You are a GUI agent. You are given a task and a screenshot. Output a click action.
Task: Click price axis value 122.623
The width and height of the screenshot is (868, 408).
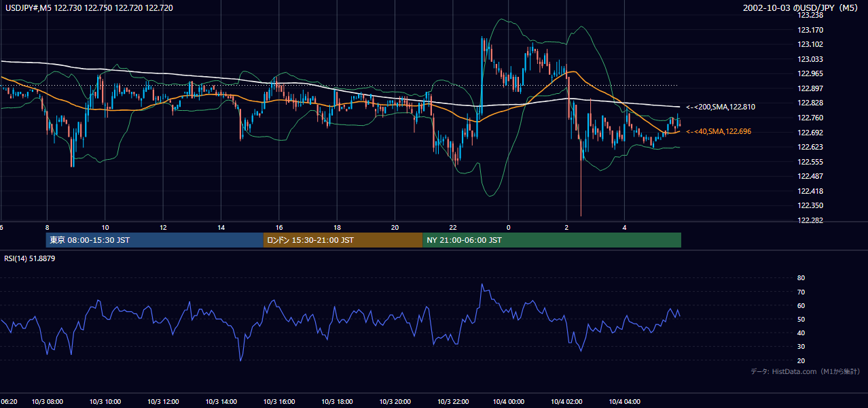[810, 147]
